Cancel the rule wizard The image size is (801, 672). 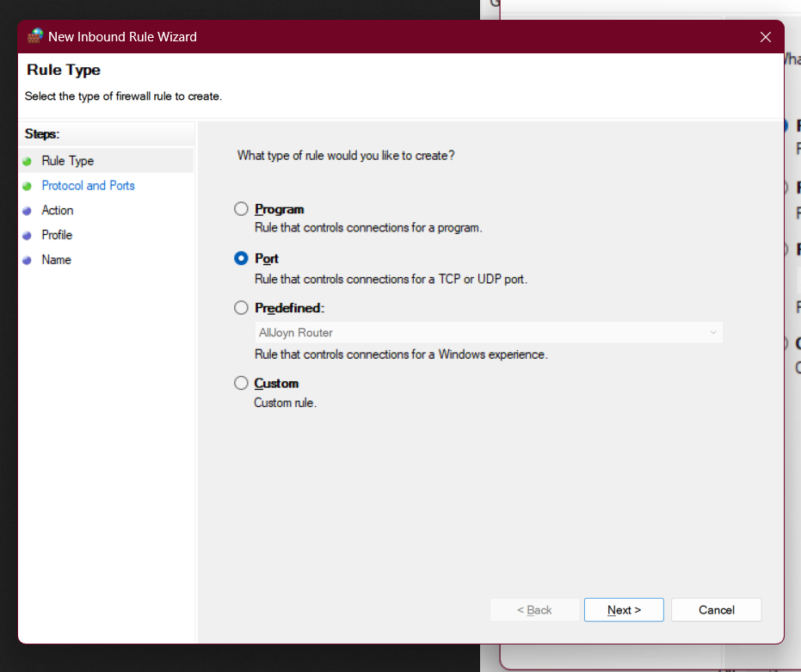point(716,610)
